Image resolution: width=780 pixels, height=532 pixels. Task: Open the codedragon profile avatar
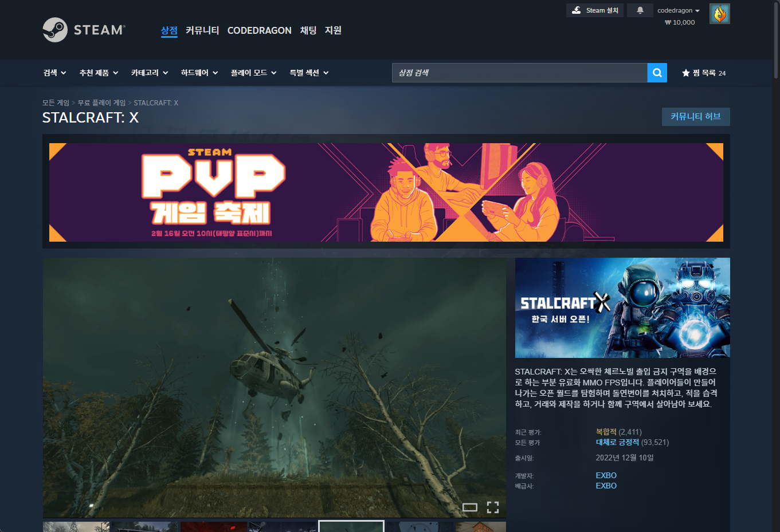(x=719, y=14)
